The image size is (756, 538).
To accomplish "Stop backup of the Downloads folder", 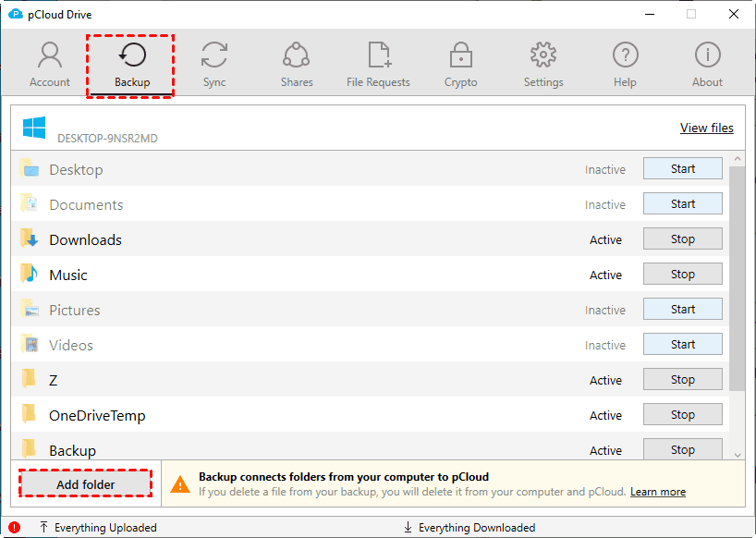I will click(683, 239).
